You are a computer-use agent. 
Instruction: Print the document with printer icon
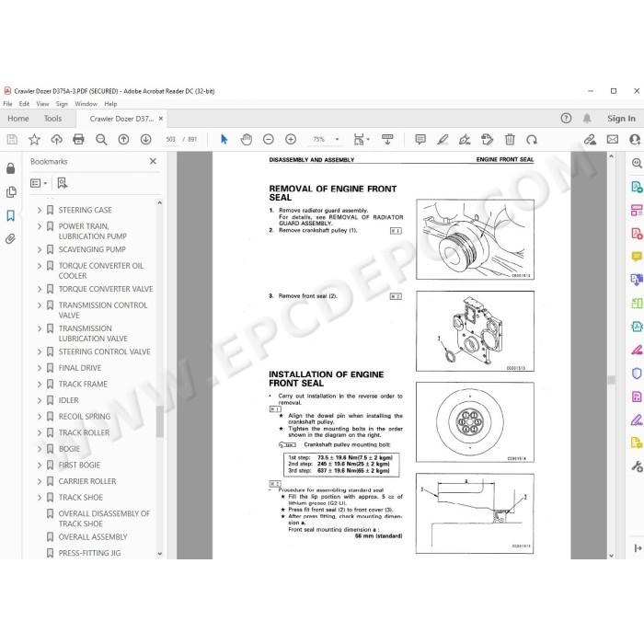(78, 140)
